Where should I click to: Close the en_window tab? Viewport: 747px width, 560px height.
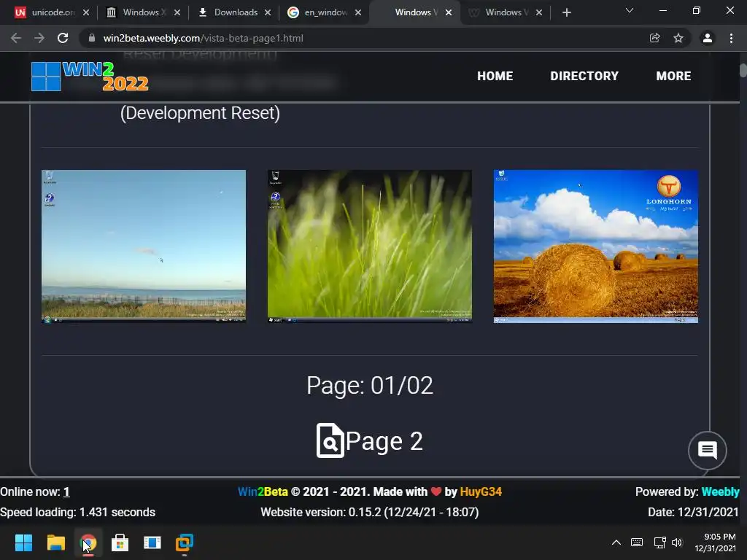pos(357,12)
